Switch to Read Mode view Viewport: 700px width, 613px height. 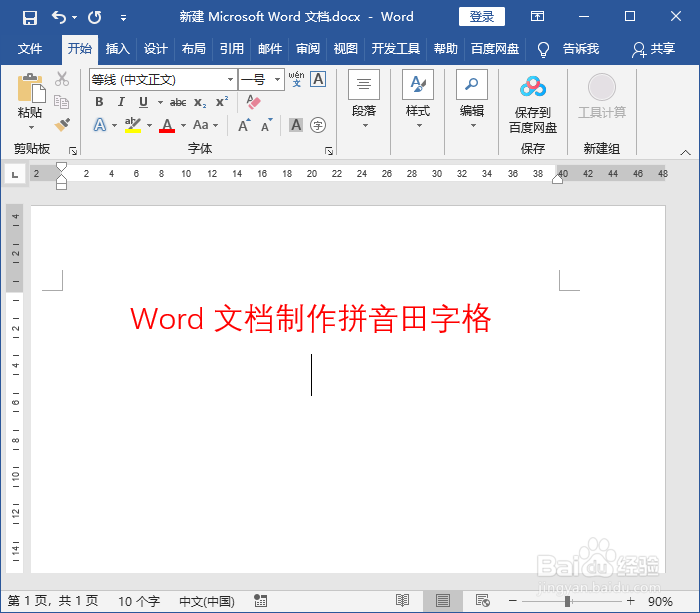point(402,601)
